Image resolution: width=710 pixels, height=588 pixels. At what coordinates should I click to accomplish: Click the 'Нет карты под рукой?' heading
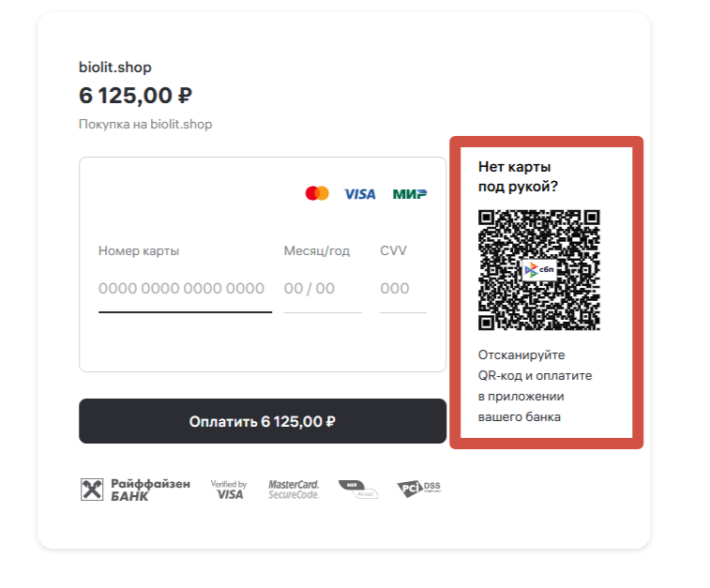pos(518,176)
